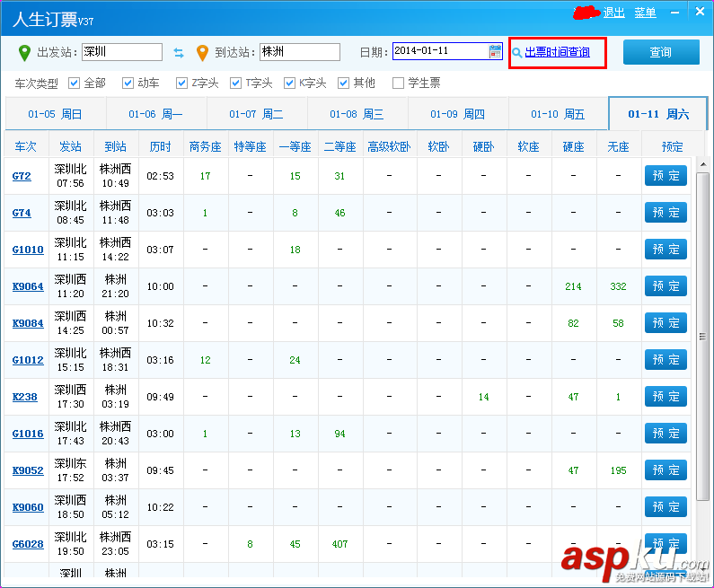Select the 01-11 周六 tab

click(658, 114)
